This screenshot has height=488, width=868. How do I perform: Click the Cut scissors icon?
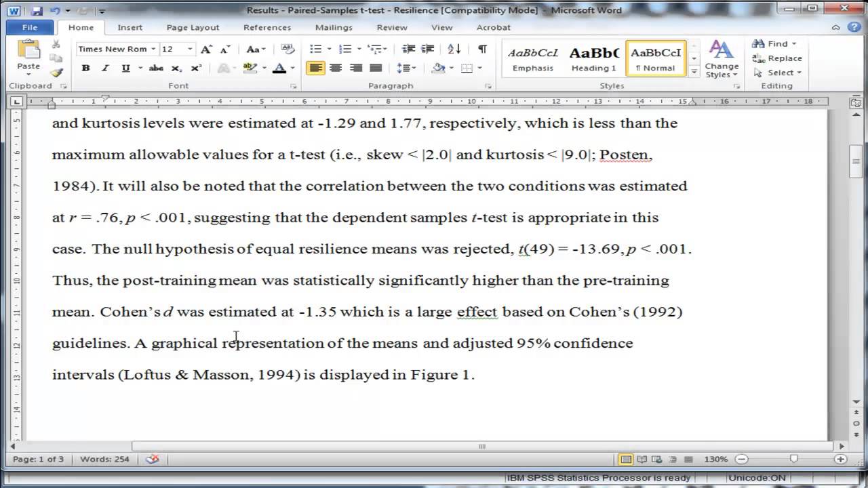56,43
